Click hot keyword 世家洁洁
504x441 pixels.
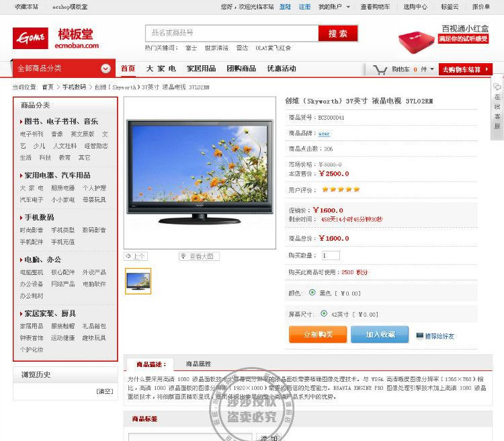(216, 48)
